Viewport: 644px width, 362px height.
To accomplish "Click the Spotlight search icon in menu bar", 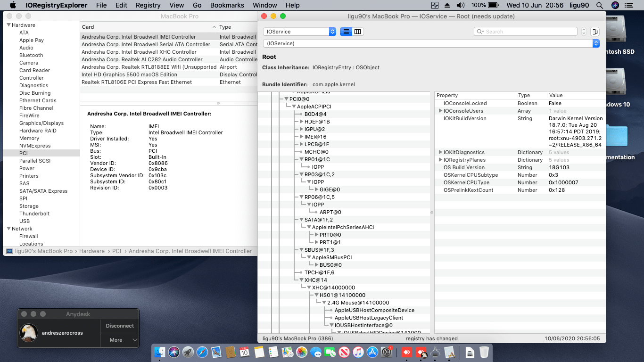I will [599, 5].
